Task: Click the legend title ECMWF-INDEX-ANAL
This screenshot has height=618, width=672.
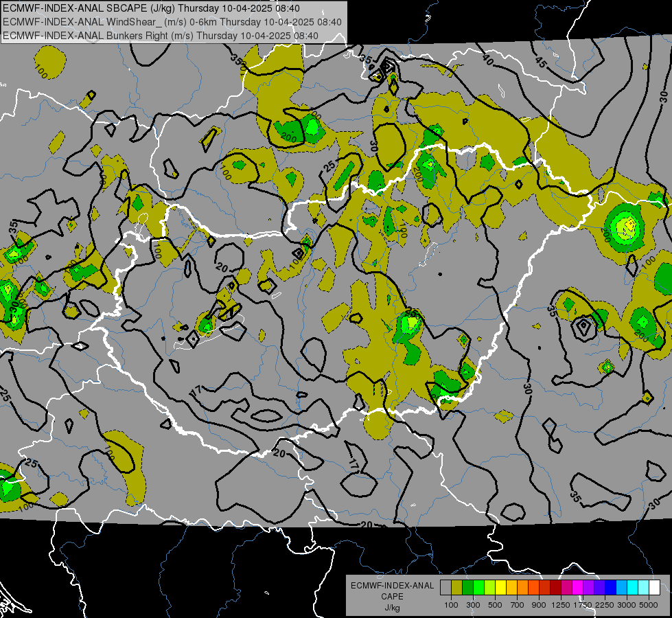Action: (x=393, y=586)
